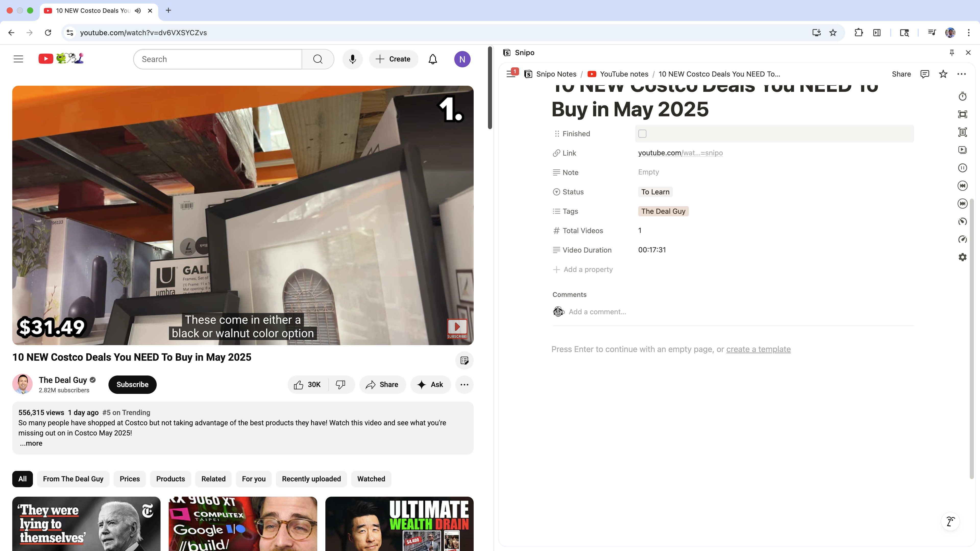The height and width of the screenshot is (551, 980).
Task: Open Snipo settings gear
Action: tap(962, 257)
